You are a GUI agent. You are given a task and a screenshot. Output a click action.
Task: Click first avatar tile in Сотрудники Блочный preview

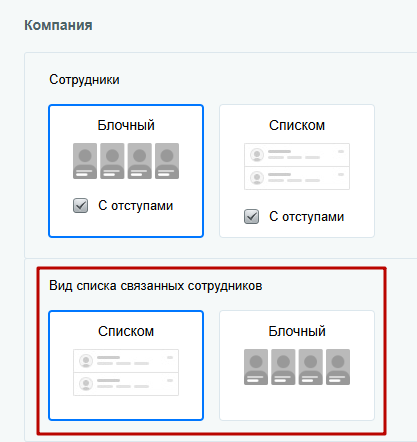coord(85,161)
